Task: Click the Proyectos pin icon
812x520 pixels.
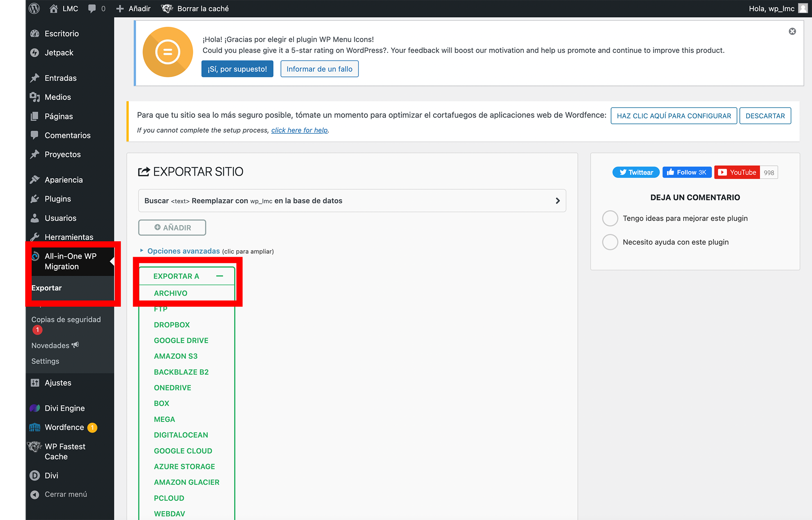Action: pos(35,154)
